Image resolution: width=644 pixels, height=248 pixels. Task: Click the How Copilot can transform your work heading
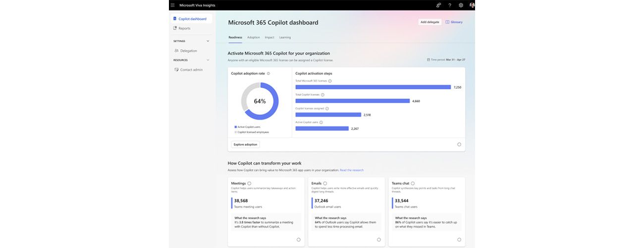coord(265,163)
